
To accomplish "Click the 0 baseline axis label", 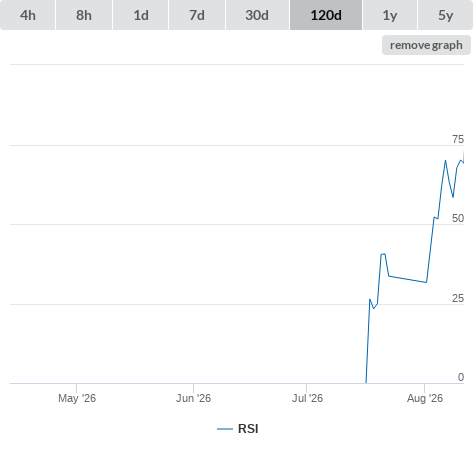I will pyautogui.click(x=461, y=377).
